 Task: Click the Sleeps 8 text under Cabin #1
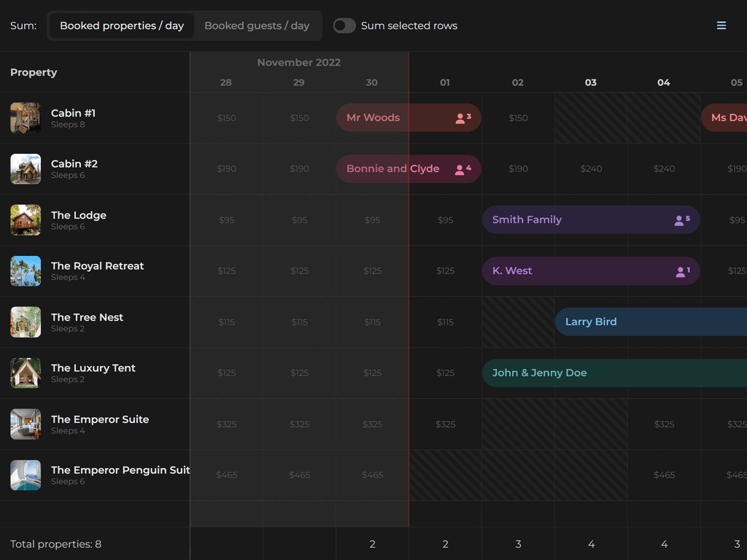point(68,125)
